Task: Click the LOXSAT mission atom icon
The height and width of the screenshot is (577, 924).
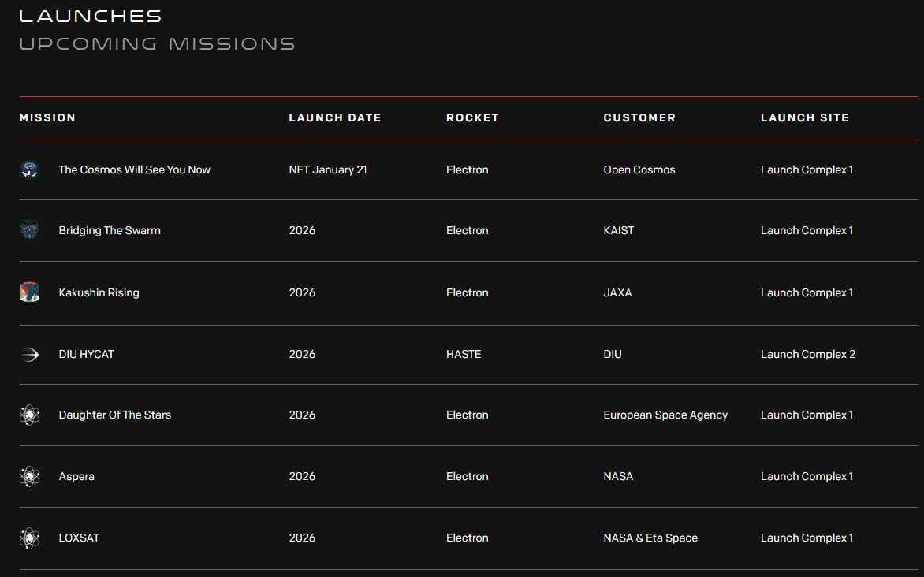Action: pos(29,538)
